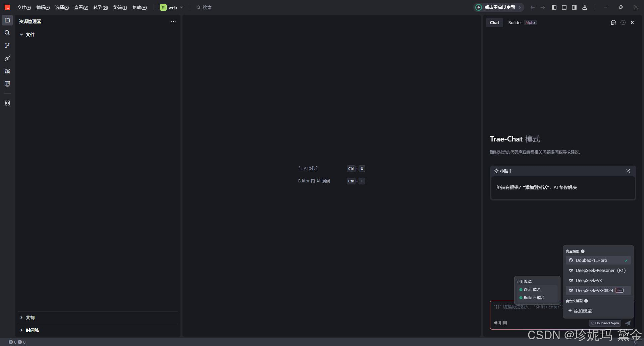Image resolution: width=644 pixels, height=346 pixels.
Task: Select the DeepSeek-V3-0324 model
Action: (x=598, y=290)
